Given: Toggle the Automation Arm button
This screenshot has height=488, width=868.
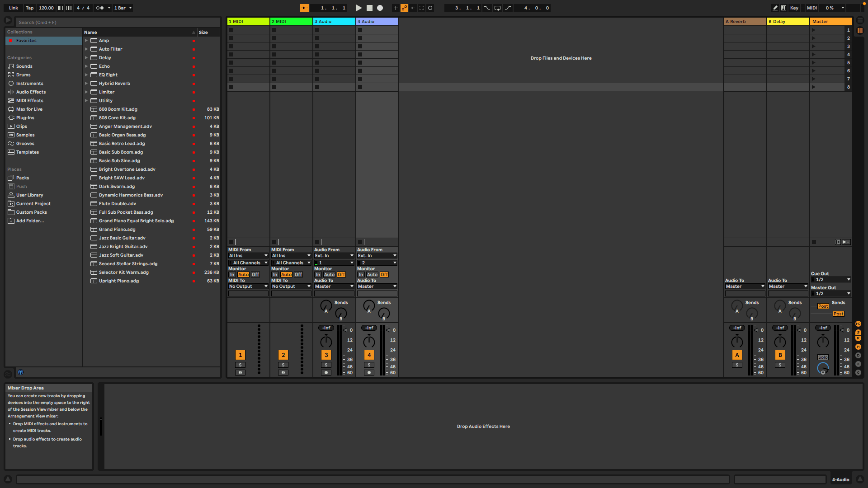Looking at the screenshot, I should 404,8.
